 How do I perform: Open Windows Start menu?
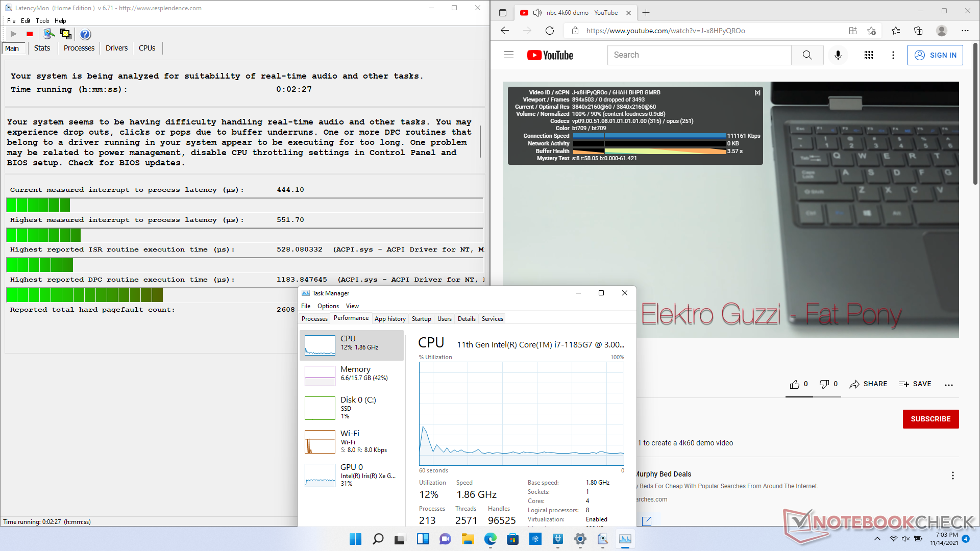(x=355, y=539)
